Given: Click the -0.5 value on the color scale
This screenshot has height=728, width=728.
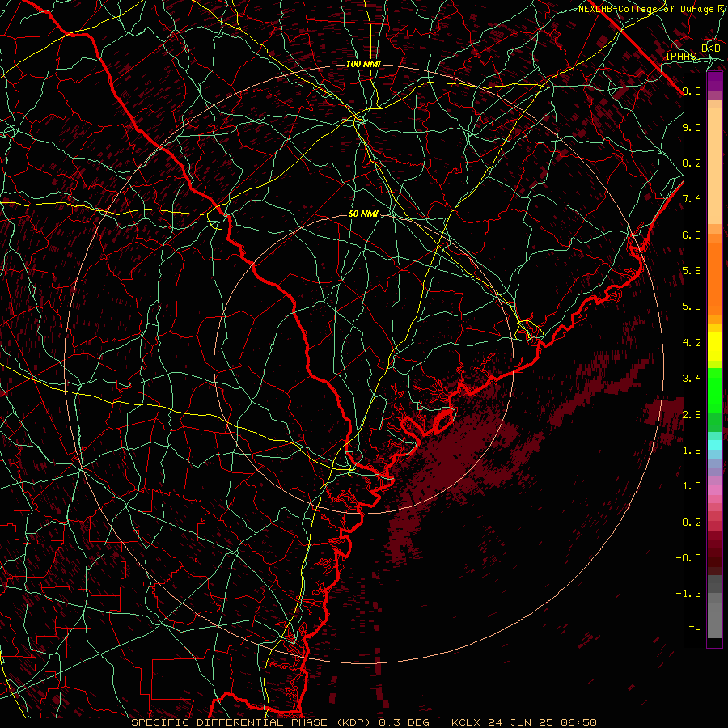Looking at the screenshot, I should click(x=688, y=558).
